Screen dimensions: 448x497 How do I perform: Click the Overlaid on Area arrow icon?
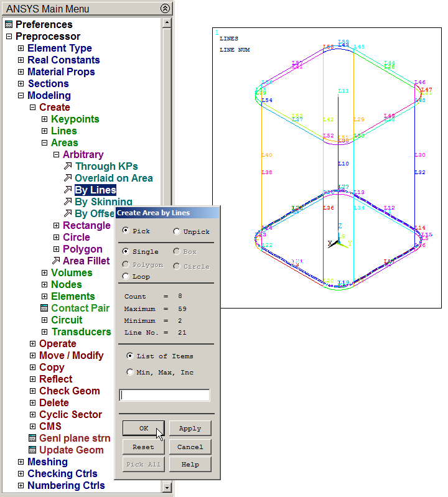pyautogui.click(x=68, y=178)
